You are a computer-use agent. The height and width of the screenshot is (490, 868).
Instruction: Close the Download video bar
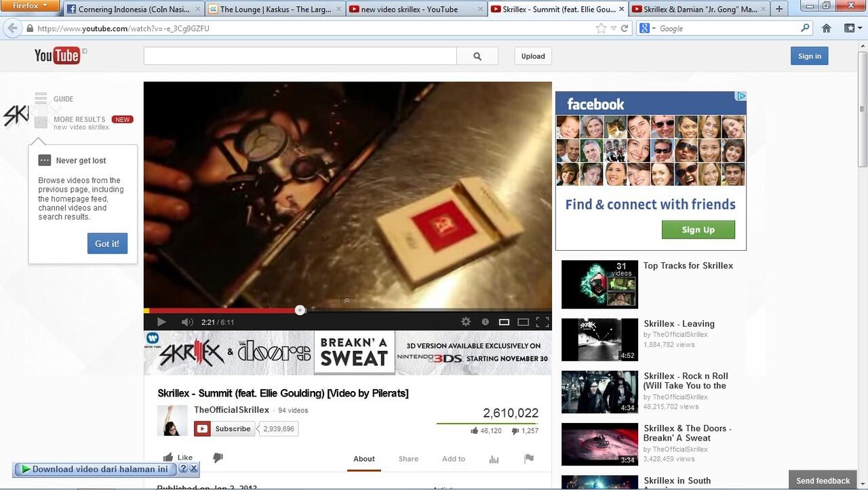click(x=193, y=468)
